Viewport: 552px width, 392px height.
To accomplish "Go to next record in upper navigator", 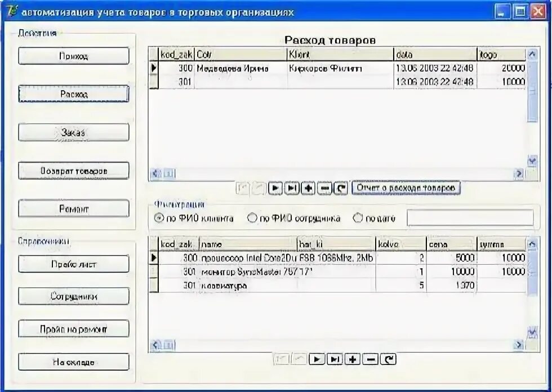I will (275, 188).
